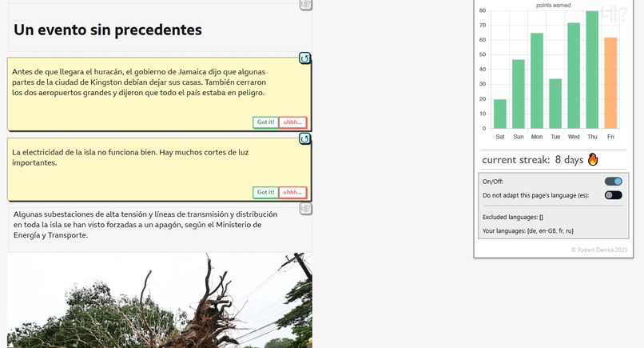Screen dimensions: 644x348
Task: Click the headline Un evento sin precedentes
Action: point(108,30)
